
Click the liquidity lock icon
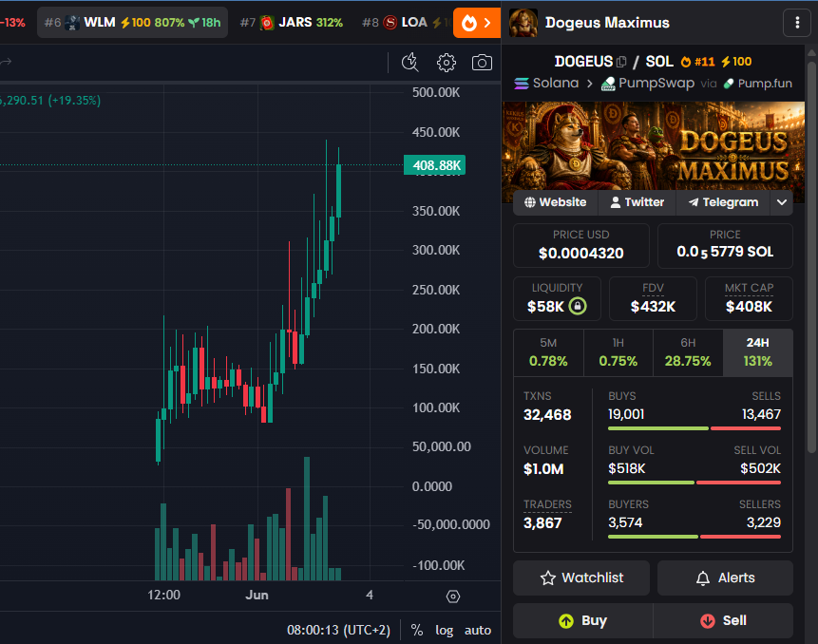[578, 306]
